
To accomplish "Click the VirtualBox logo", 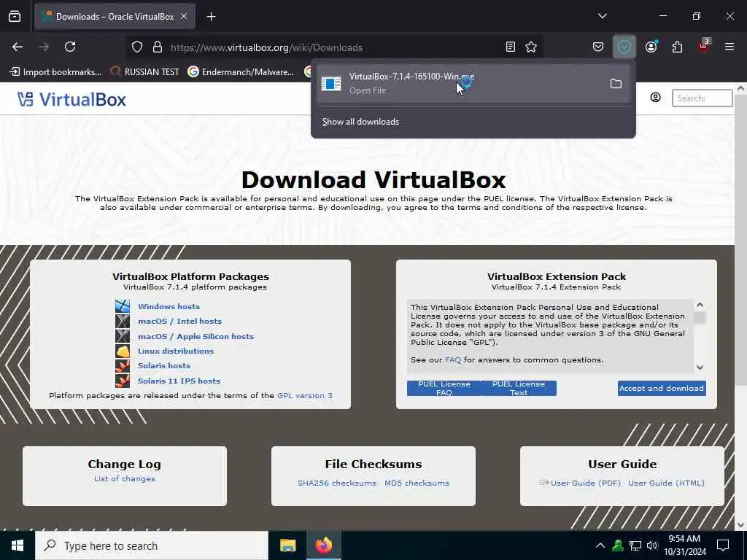I will [x=72, y=99].
